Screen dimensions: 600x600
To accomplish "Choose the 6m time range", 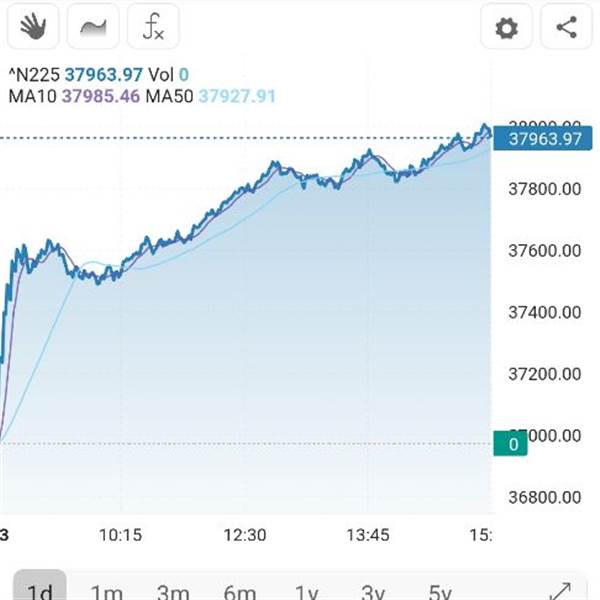I will tap(240, 591).
